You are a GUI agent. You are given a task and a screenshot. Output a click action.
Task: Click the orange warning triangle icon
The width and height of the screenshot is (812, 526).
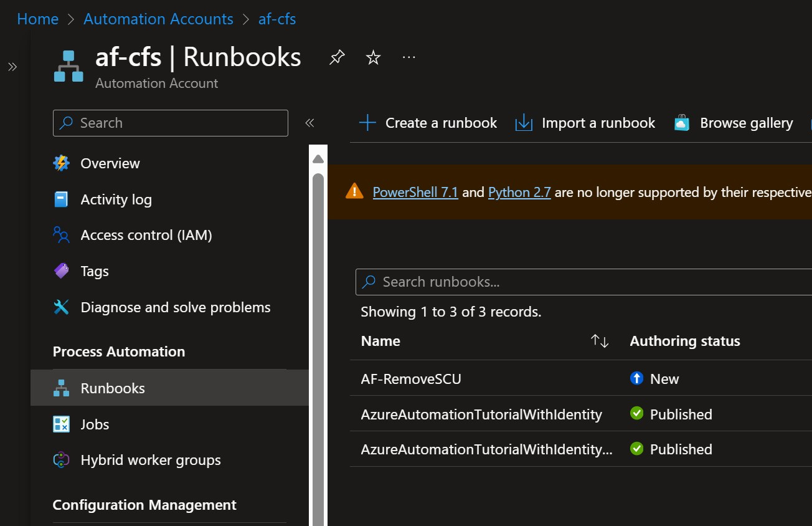click(x=354, y=191)
